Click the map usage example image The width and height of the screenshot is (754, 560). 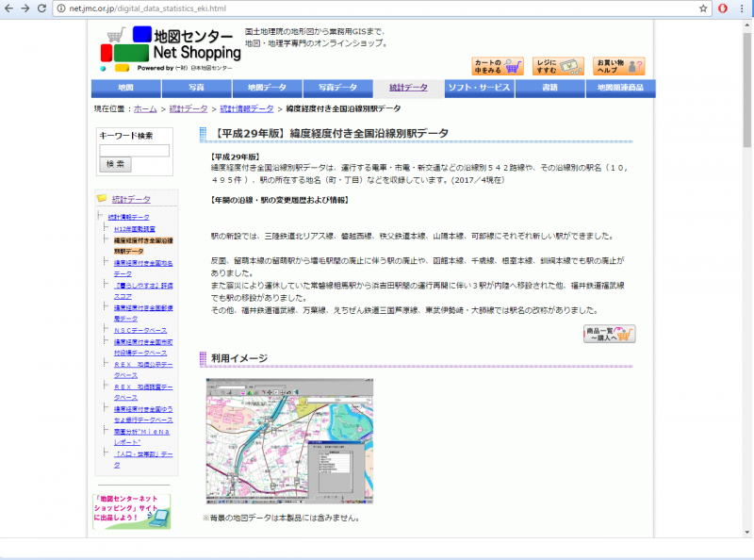pos(287,442)
